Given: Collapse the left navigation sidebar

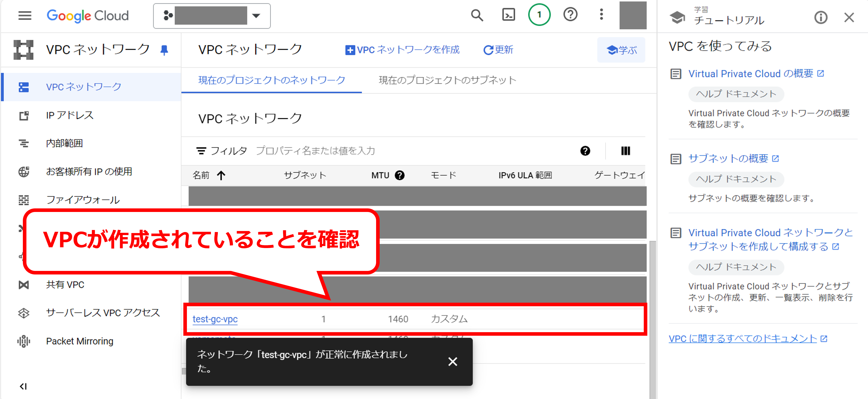Looking at the screenshot, I should pos(23,386).
